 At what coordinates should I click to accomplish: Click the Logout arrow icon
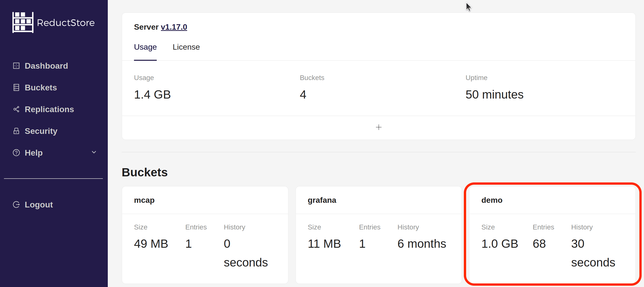(16, 204)
